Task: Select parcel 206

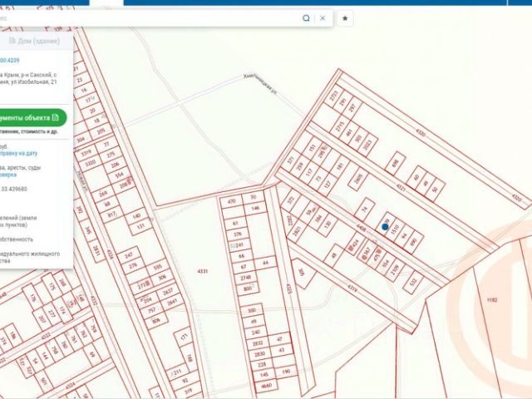Action: coord(115,165)
